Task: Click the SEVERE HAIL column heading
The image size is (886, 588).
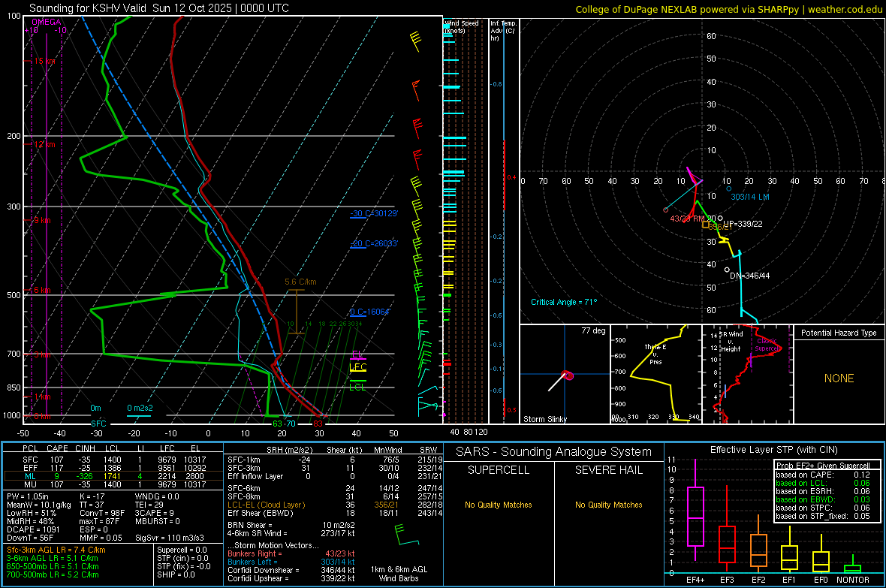Action: click(608, 470)
